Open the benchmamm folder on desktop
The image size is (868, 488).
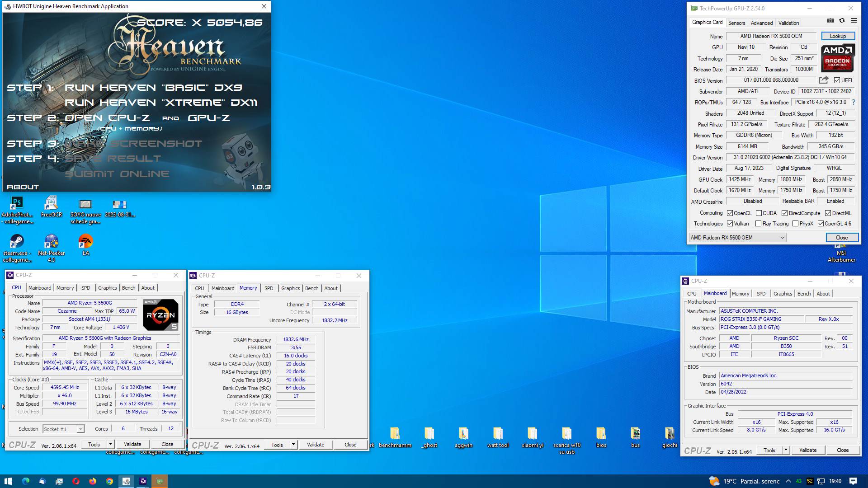coord(395,437)
